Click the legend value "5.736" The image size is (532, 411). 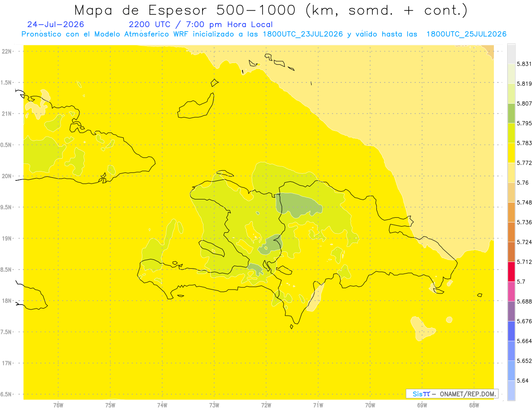point(525,222)
